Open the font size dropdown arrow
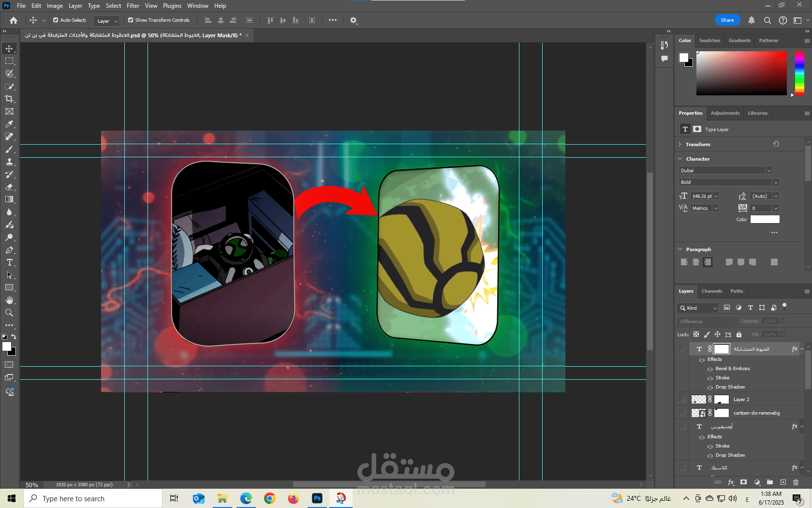This screenshot has height=508, width=812. 716,196
